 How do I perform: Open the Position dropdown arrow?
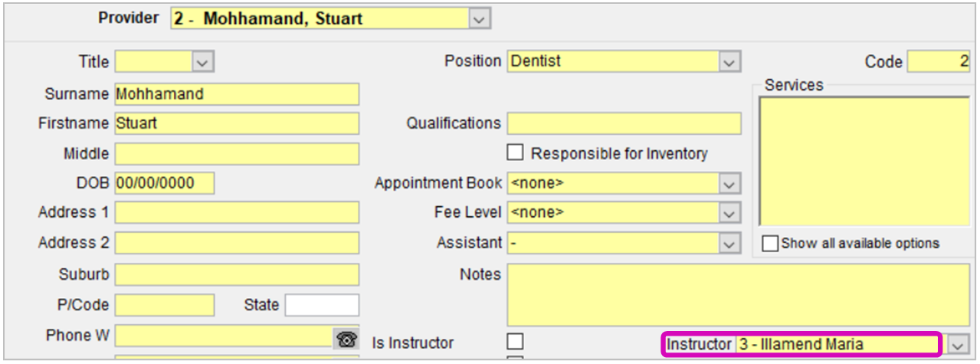[x=729, y=61]
